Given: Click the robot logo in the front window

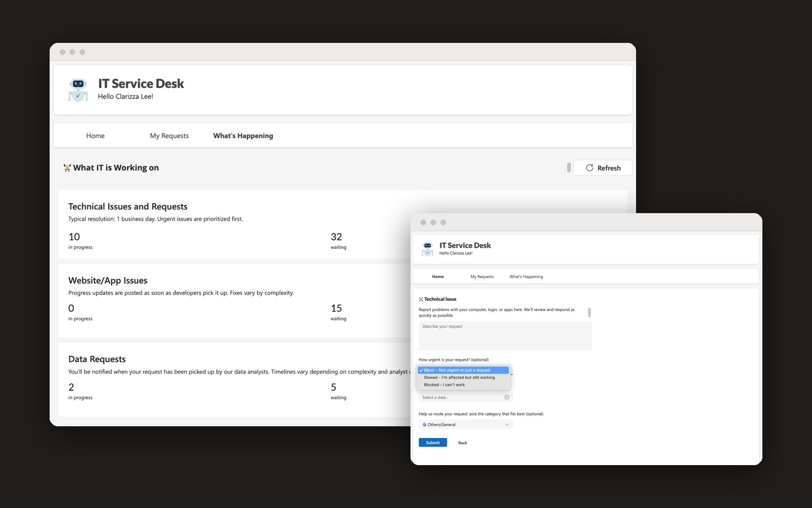Looking at the screenshot, I should (x=428, y=249).
